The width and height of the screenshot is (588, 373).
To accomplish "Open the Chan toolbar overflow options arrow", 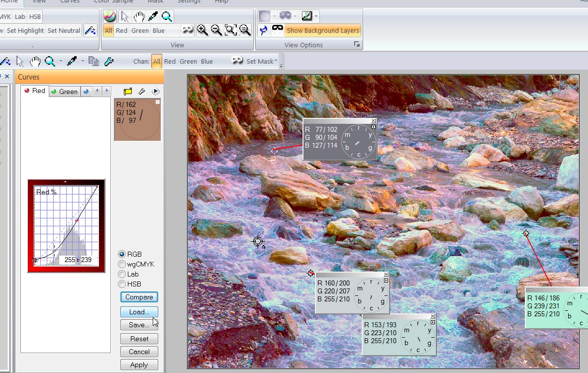I will point(281,66).
